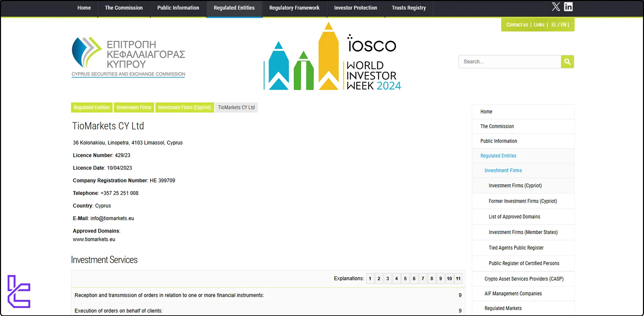Focus the Search input field
The width and height of the screenshot is (644, 316).
[x=509, y=62]
